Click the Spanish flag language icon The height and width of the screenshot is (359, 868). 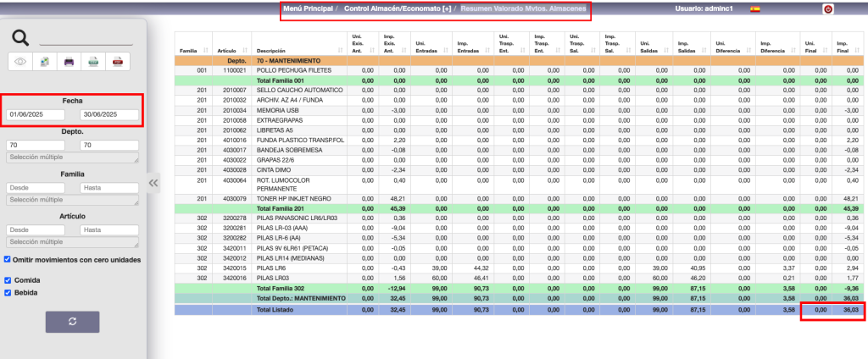click(754, 9)
